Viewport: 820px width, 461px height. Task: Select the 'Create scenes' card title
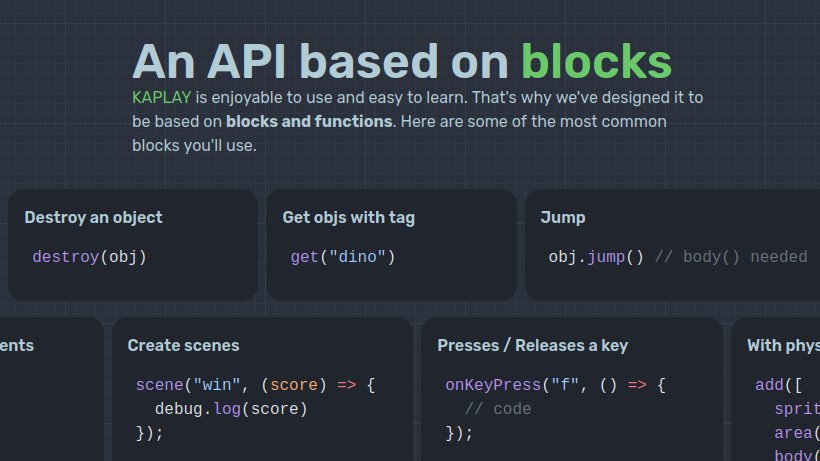tap(184, 345)
